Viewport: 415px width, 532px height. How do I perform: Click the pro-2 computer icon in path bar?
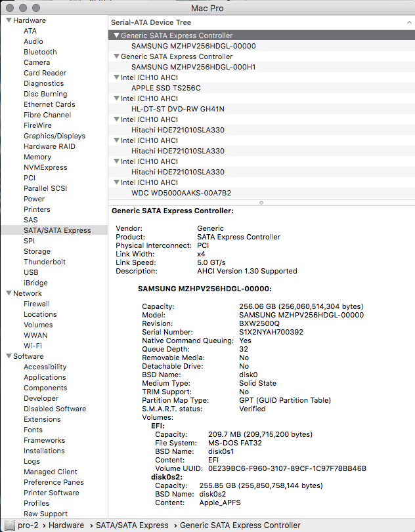[10, 525]
